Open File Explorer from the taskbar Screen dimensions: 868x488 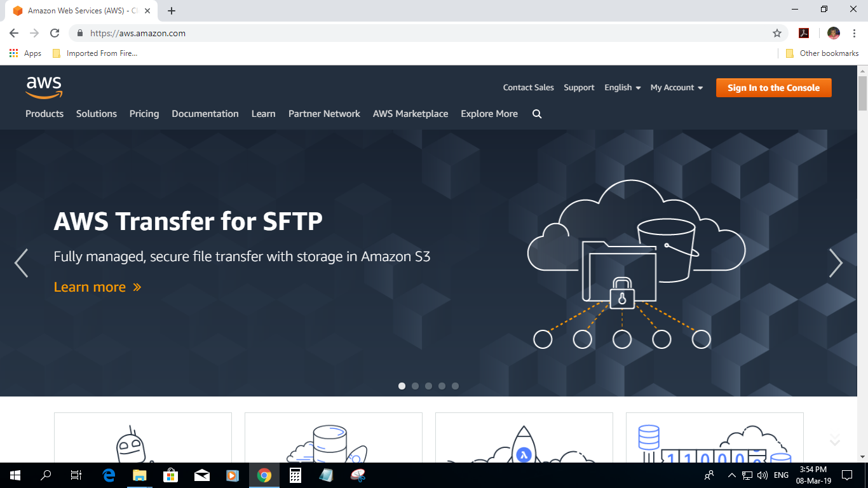(140, 475)
